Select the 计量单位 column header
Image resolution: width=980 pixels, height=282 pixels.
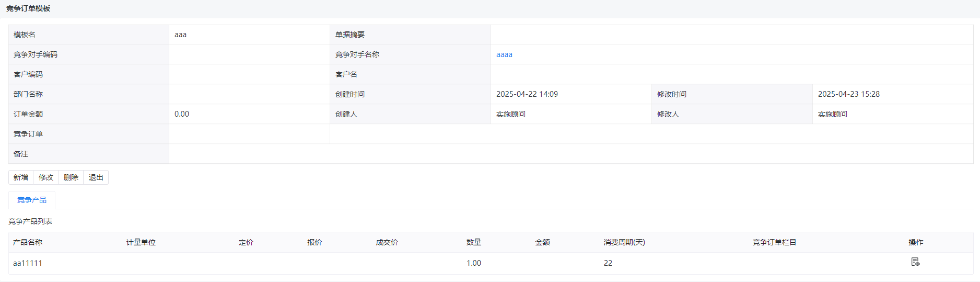tap(141, 242)
